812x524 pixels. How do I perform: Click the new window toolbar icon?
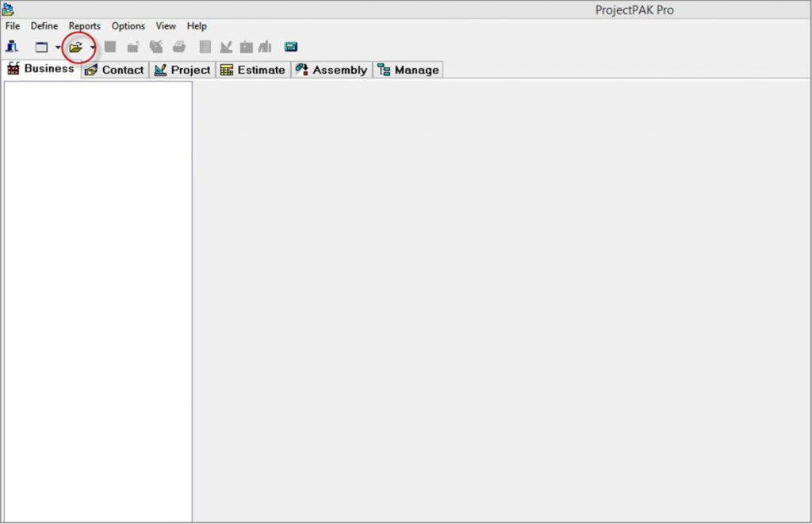[x=42, y=48]
